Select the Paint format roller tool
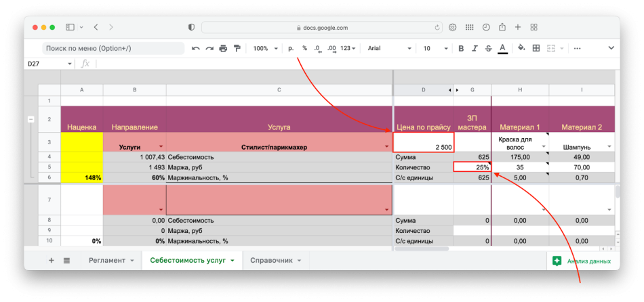This screenshot has width=644, height=302. (x=237, y=49)
